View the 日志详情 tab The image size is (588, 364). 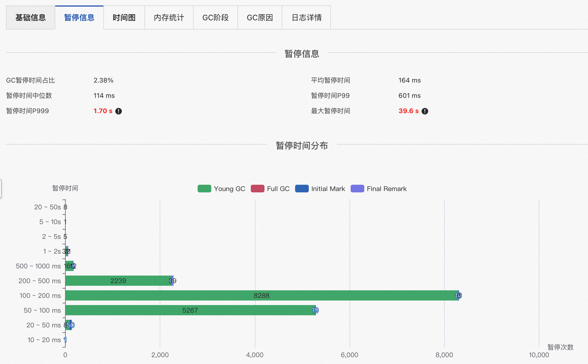pyautogui.click(x=306, y=17)
